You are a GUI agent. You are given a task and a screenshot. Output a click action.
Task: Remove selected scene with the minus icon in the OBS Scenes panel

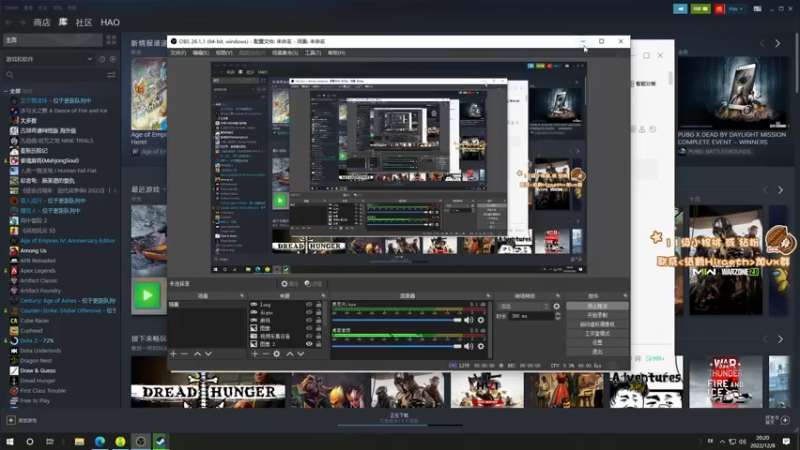[x=184, y=354]
